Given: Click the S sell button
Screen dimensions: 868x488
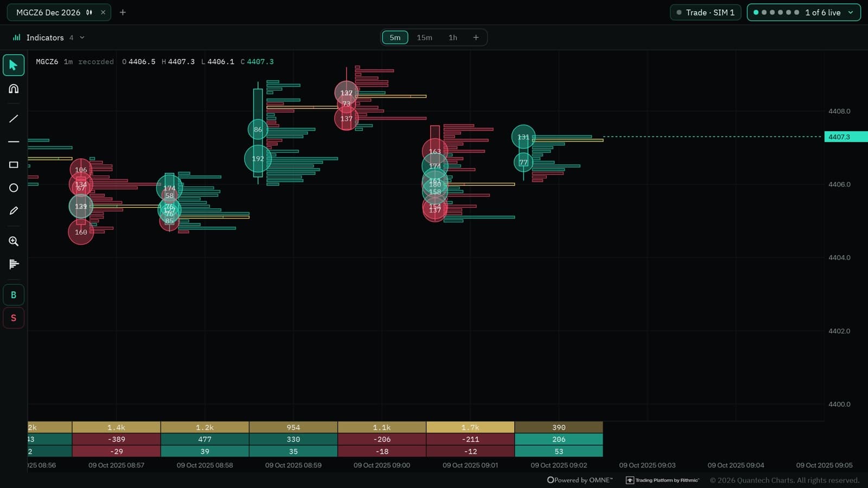Looking at the screenshot, I should (14, 318).
